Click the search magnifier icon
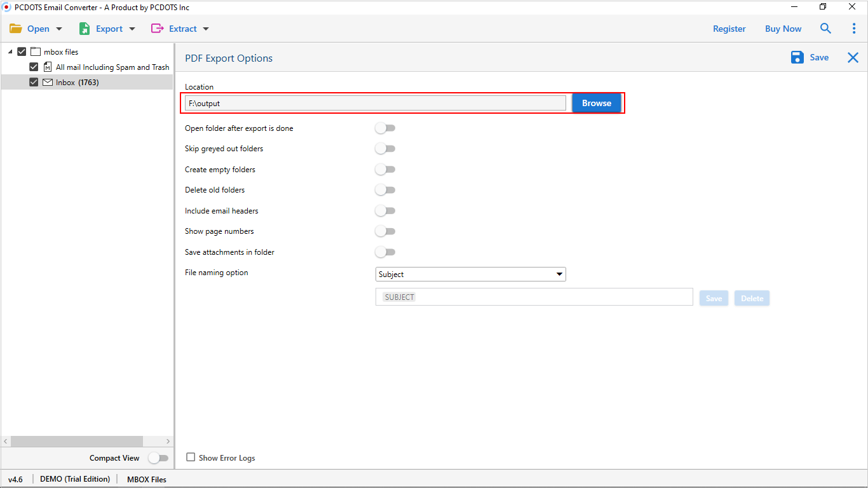The image size is (868, 488). point(825,29)
